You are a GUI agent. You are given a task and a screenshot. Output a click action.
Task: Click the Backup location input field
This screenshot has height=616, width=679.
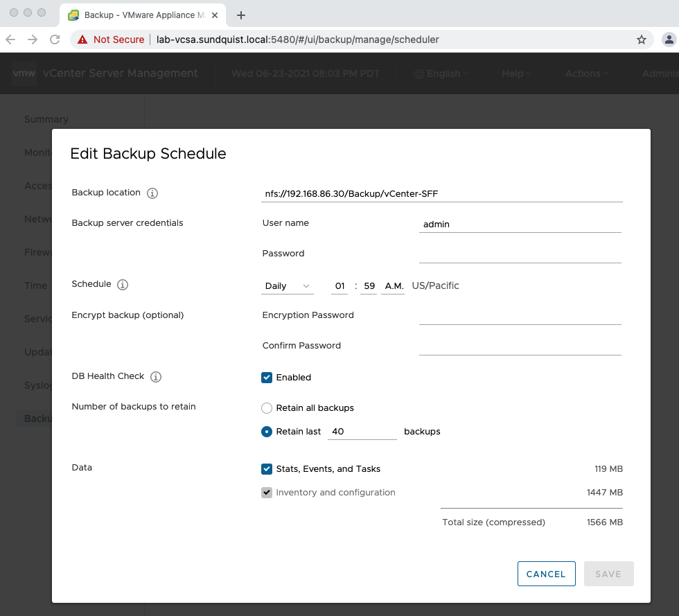(442, 193)
